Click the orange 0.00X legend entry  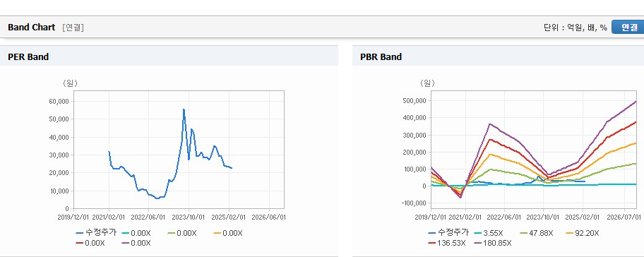tap(228, 233)
